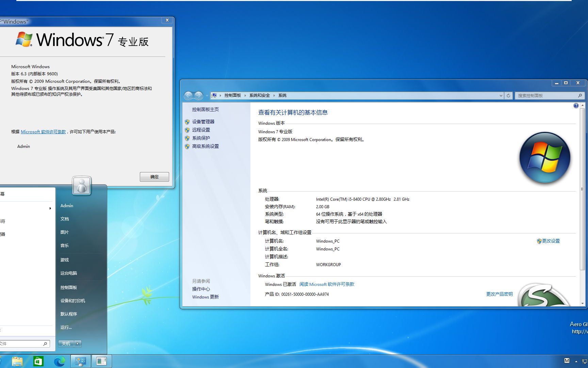Go forward in the System window
Screen dimensions: 588x368
199,95
